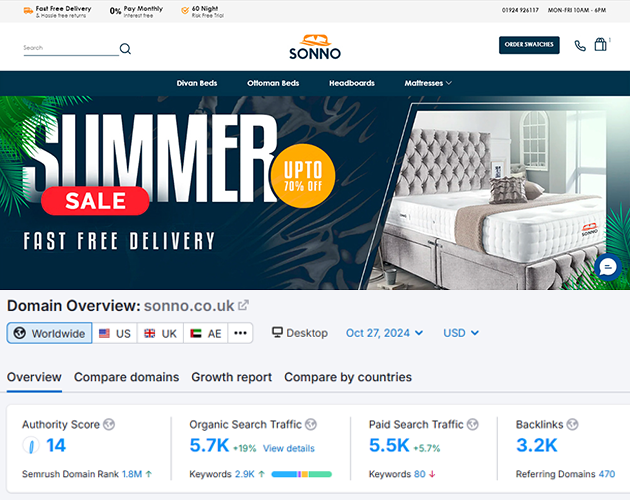
Task: Open the Oct 27, 2024 date dropdown
Action: (x=385, y=333)
